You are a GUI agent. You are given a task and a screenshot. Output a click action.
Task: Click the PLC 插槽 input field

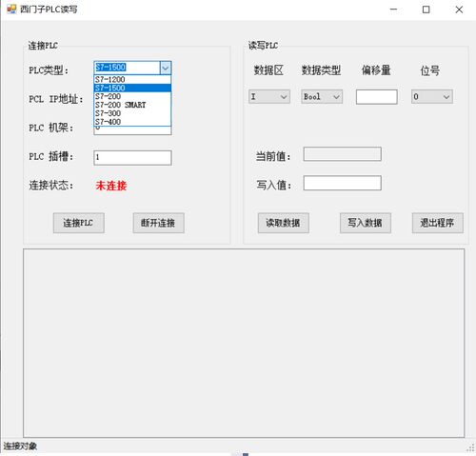click(x=132, y=158)
